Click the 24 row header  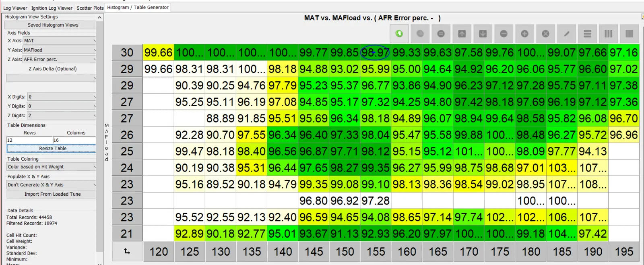[x=127, y=168]
